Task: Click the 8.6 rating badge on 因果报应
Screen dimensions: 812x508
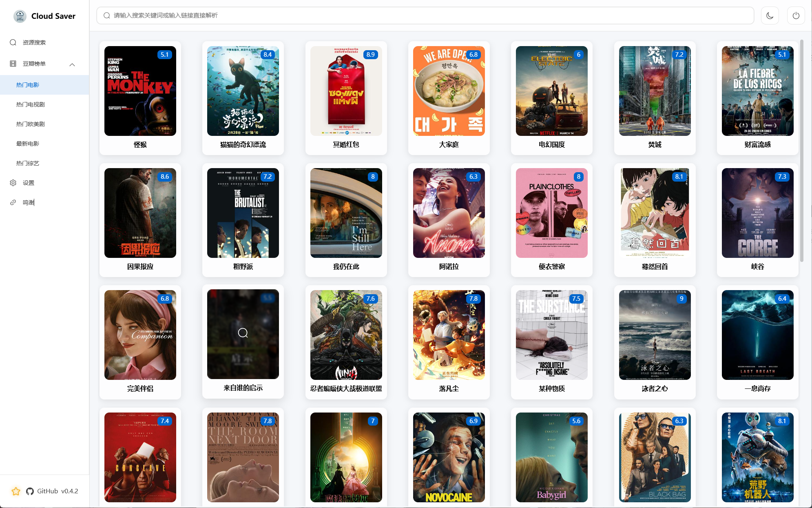Action: 165,177
